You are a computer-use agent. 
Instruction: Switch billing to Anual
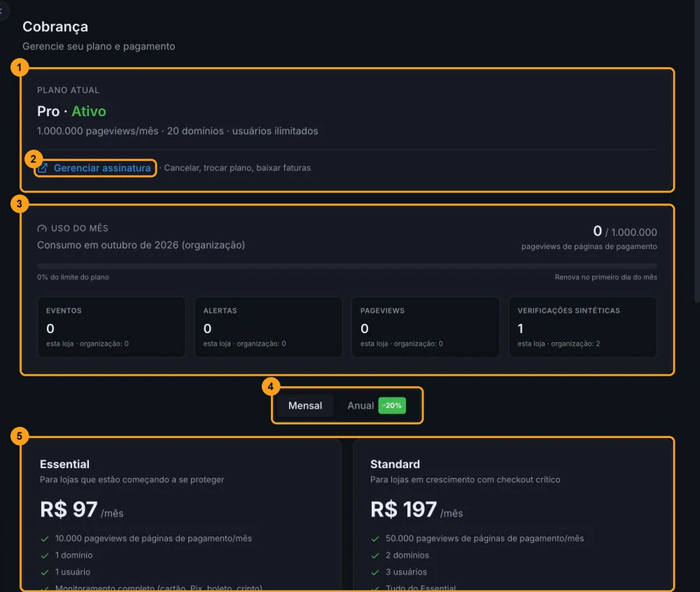360,406
